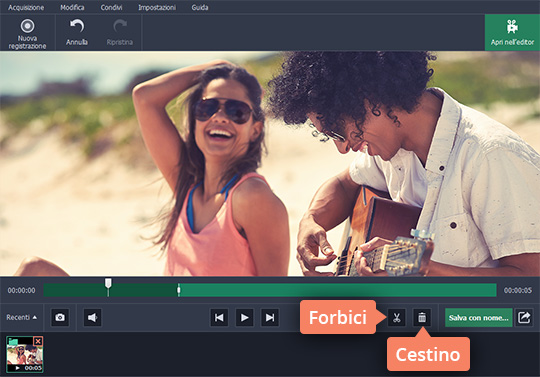Image resolution: width=540 pixels, height=377 pixels.
Task: Click the bright green timeline segment
Action: point(338,290)
